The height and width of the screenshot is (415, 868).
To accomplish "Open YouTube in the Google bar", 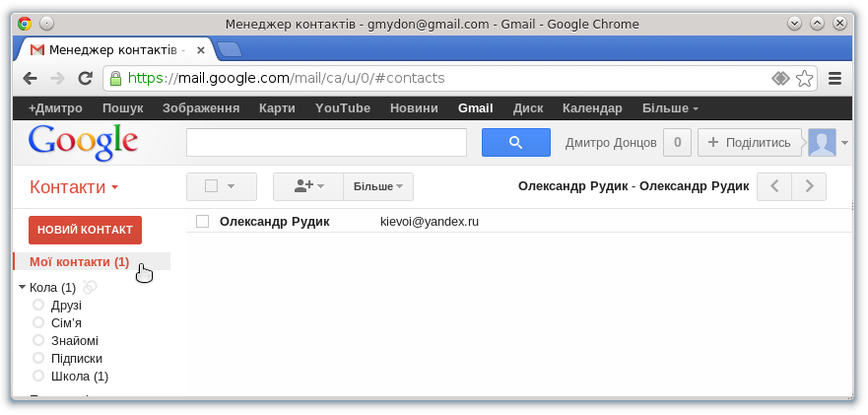I will (343, 108).
